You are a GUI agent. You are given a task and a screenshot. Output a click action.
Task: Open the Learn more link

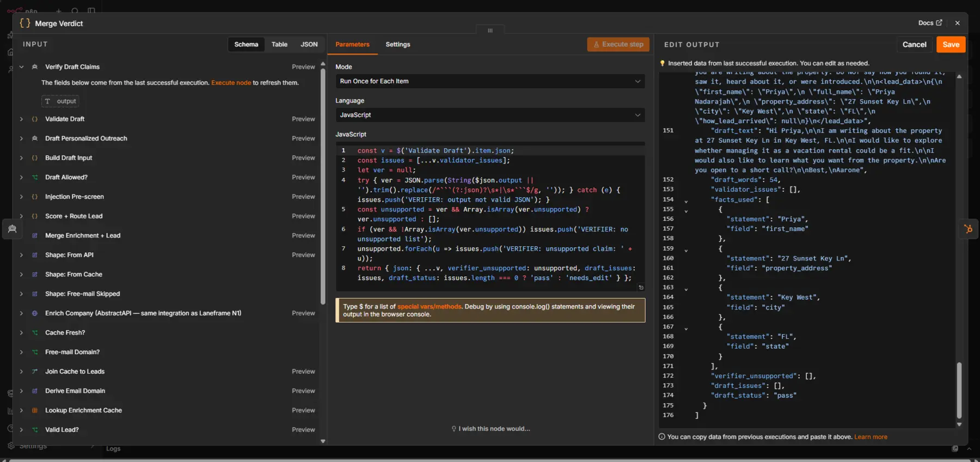[871, 437]
